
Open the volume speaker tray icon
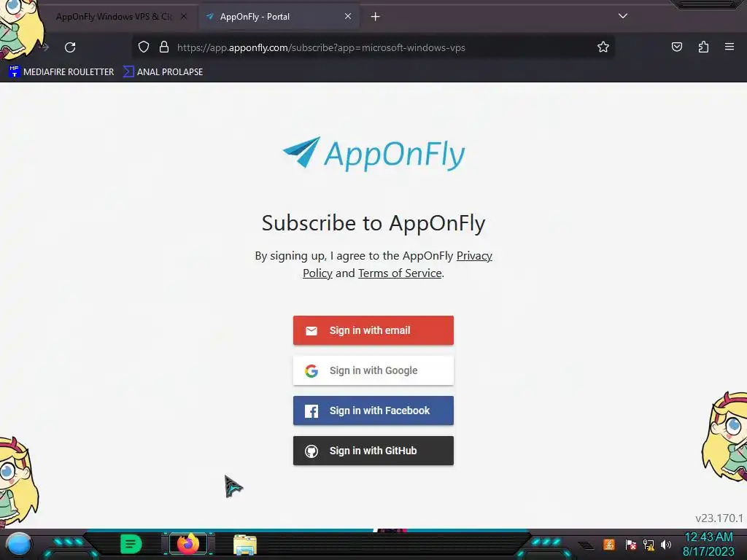tap(666, 544)
